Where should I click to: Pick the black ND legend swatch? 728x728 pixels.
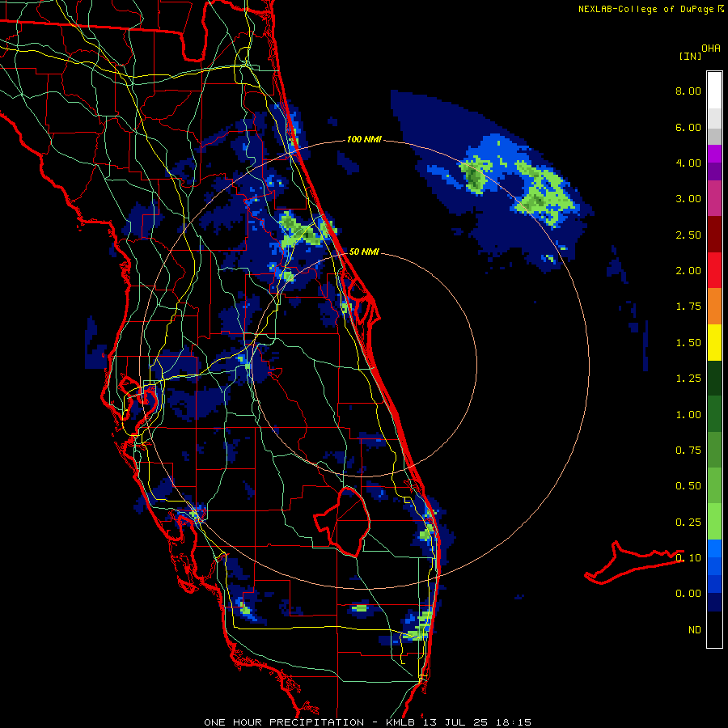point(714,629)
